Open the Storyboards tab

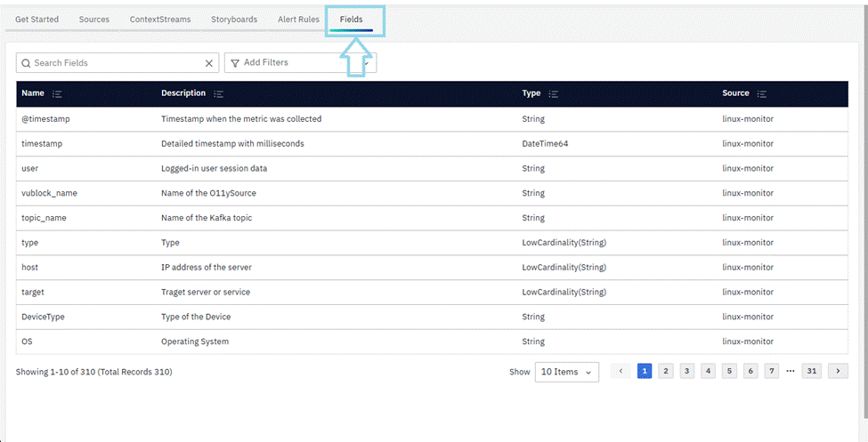tap(234, 20)
